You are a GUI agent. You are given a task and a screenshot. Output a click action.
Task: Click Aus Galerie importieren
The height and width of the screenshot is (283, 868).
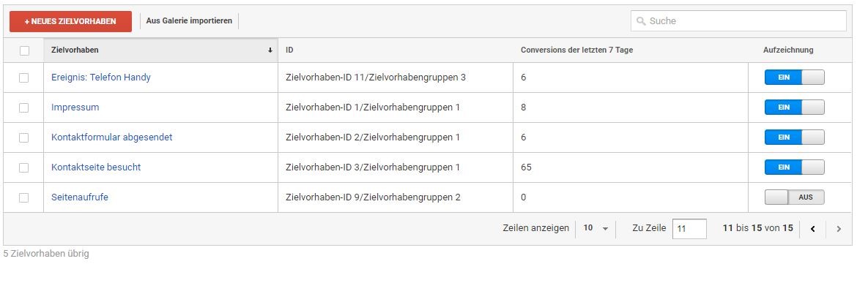[189, 21]
